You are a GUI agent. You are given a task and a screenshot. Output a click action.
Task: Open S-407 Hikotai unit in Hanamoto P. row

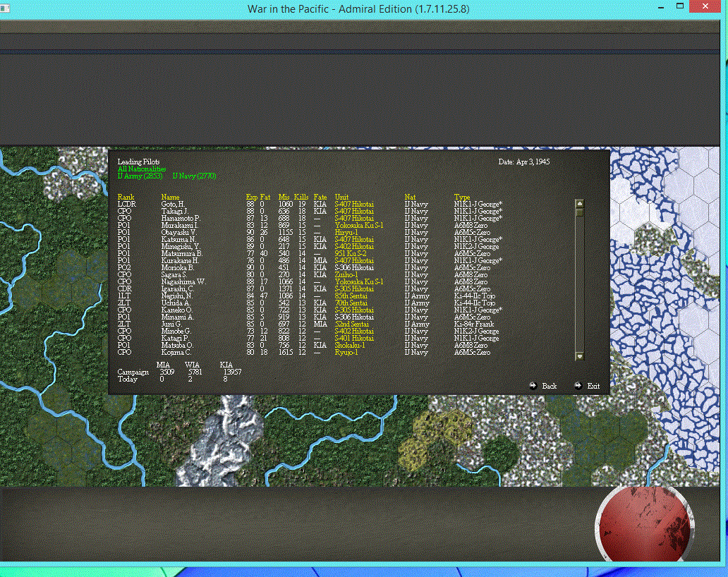tap(354, 218)
